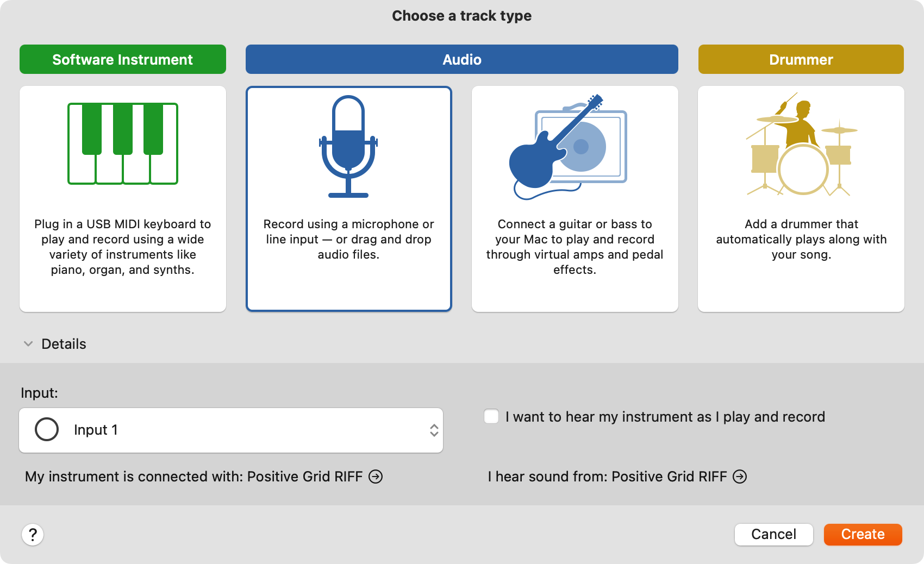Open arrow next to 'My instrument is connected with'
Viewport: 924px width, 564px height.
point(376,477)
